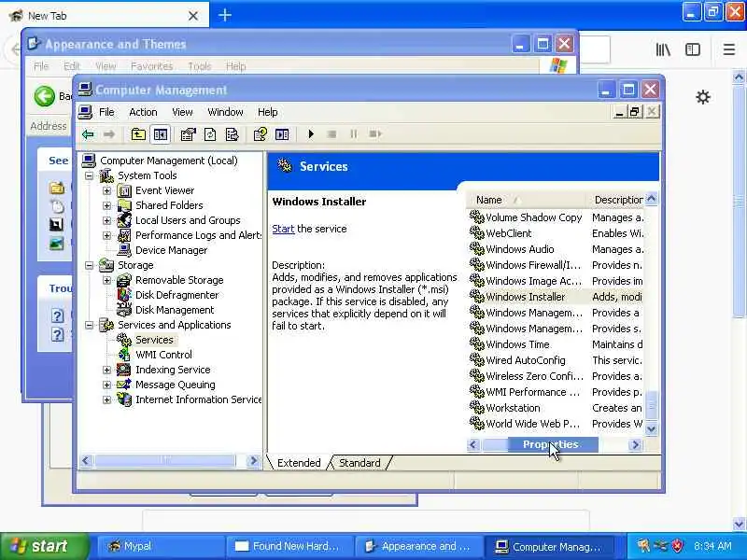Click the Workstation service gear icon
This screenshot has width=747, height=560.
[477, 408]
